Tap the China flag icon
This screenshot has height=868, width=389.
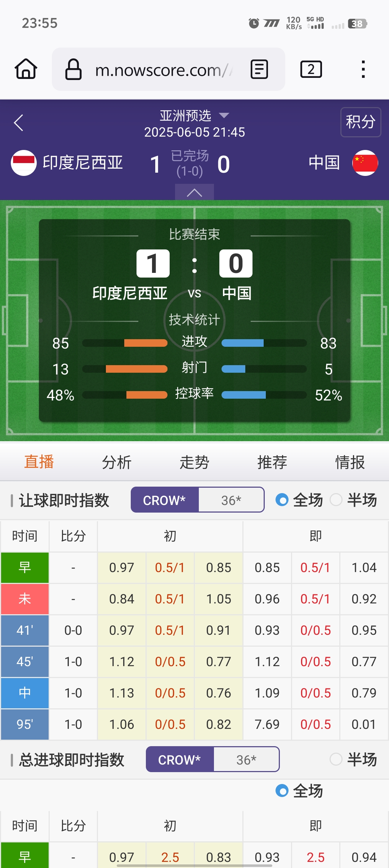tap(365, 163)
